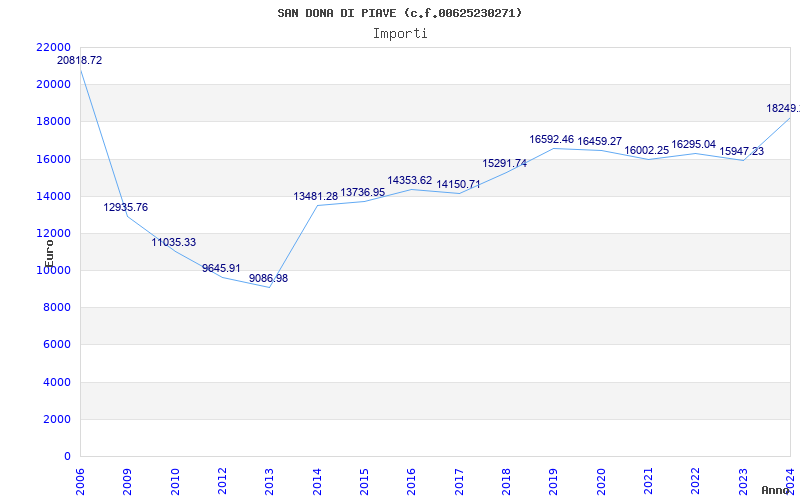Screen dimensions: 800x500
Task: Click the 15291.74 data label
Action: click(x=505, y=163)
